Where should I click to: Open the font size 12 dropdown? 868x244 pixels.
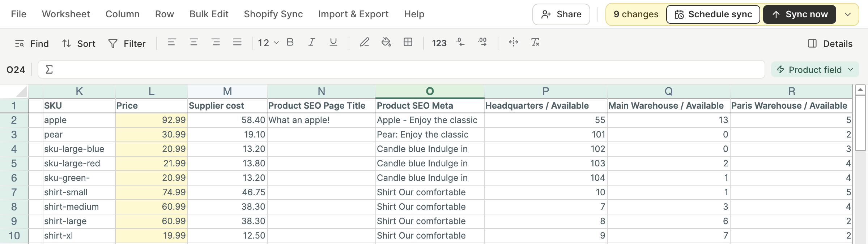pos(268,43)
